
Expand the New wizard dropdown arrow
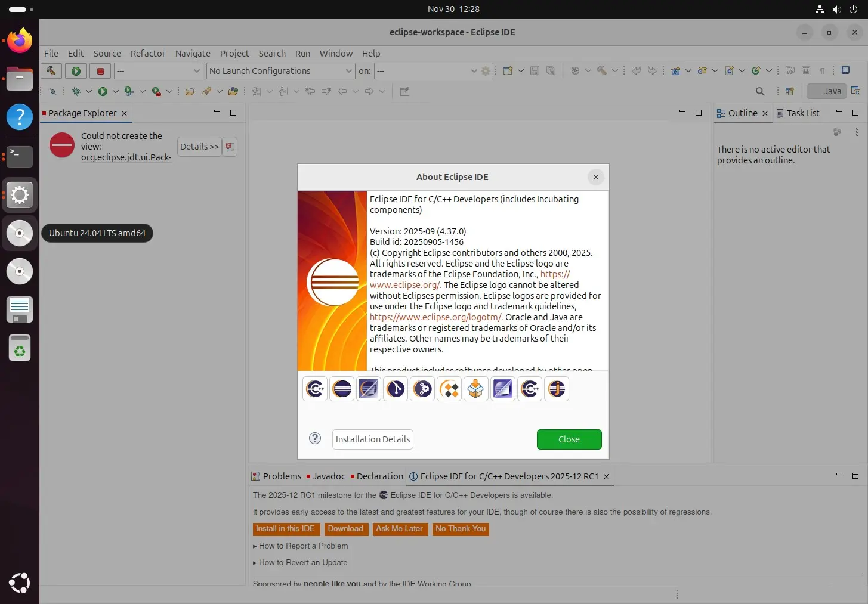pyautogui.click(x=521, y=70)
